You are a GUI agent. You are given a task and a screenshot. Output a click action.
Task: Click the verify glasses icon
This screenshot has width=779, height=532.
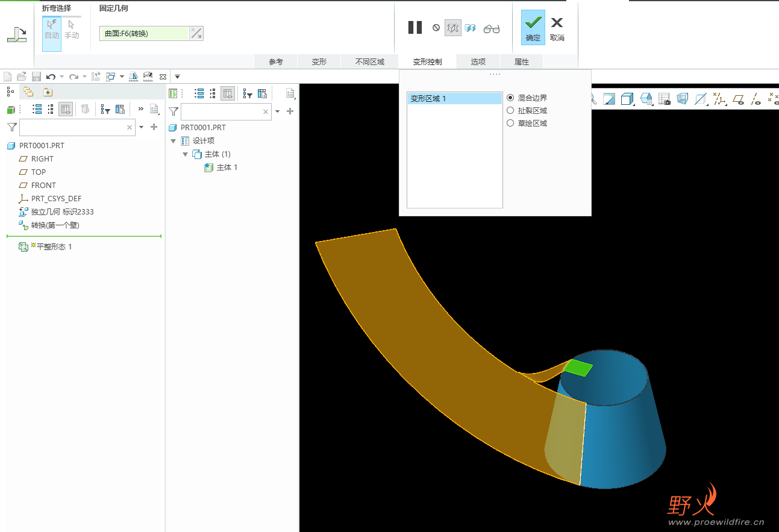pos(492,28)
